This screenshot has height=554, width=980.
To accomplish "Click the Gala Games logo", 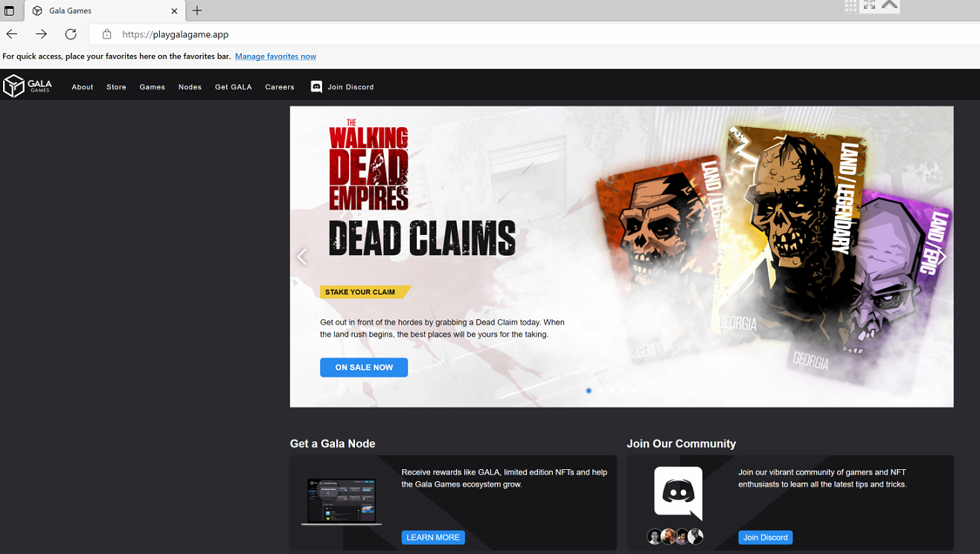I will coord(28,86).
